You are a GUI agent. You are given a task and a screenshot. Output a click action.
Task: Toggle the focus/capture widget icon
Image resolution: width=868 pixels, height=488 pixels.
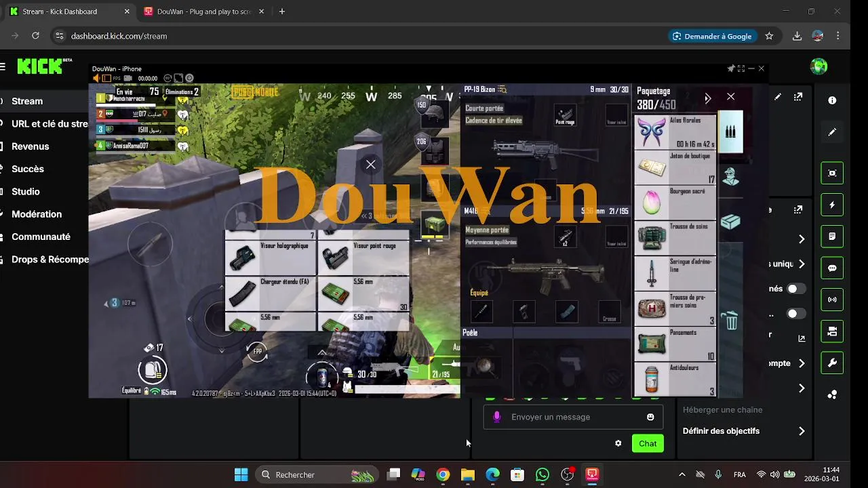click(832, 173)
